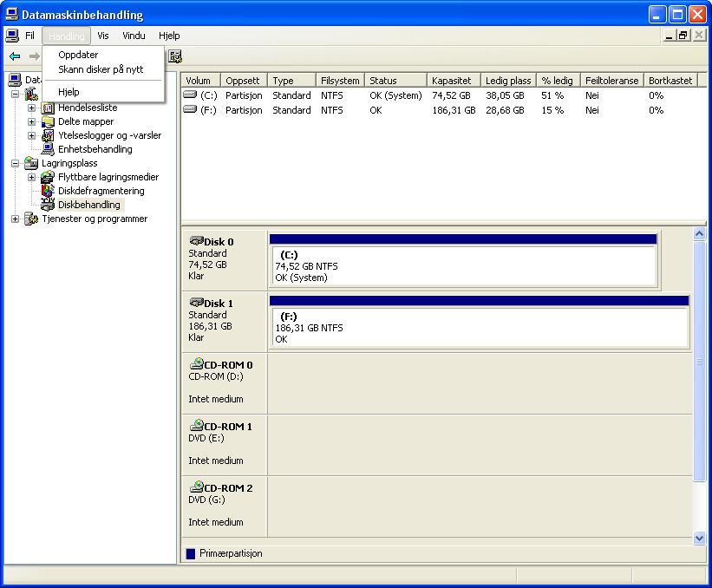Click the Back arrow toolbar icon
This screenshot has height=588, width=712.
click(15, 56)
